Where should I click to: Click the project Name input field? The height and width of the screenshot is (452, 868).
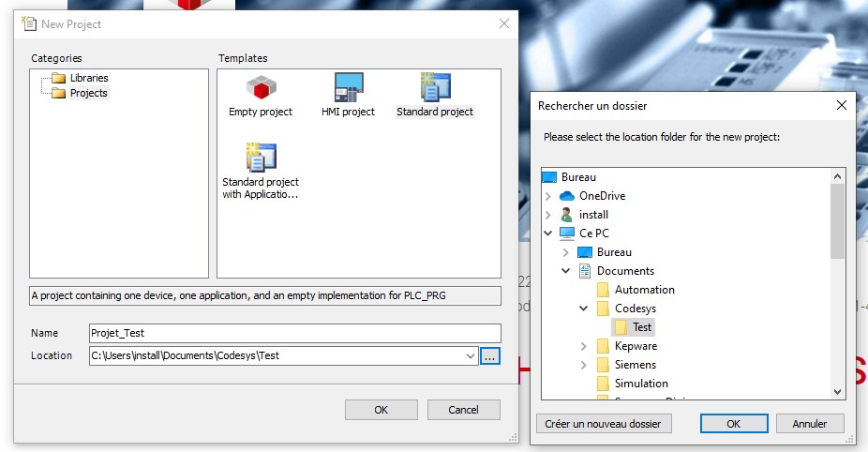294,333
